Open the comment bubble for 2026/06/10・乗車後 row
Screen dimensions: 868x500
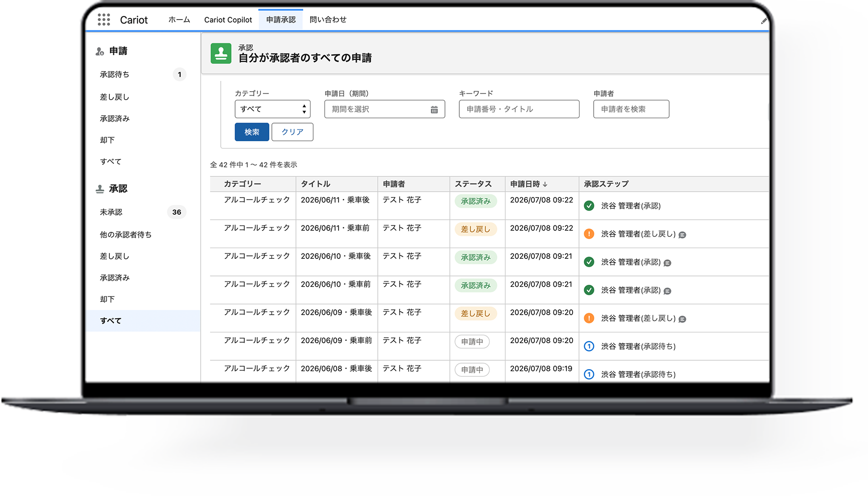click(x=667, y=263)
